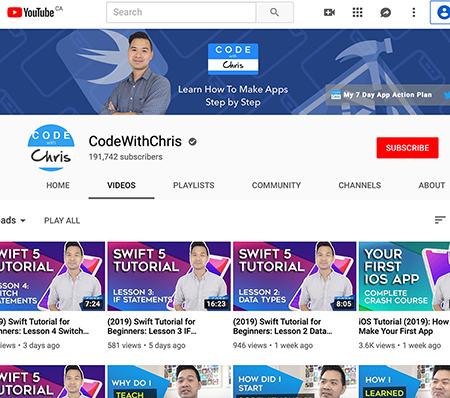The height and width of the screenshot is (398, 450).
Task: Open Lesson 3 If Statements thumbnail
Action: click(169, 276)
